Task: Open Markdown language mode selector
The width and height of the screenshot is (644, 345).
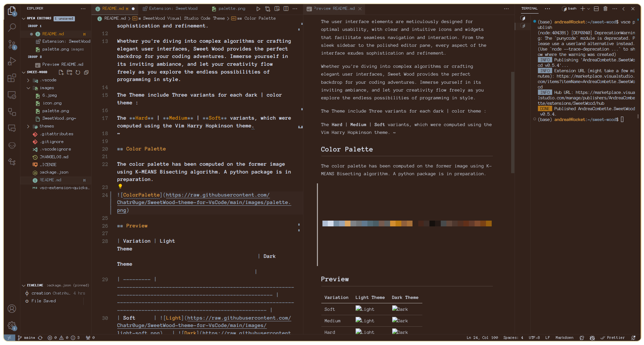Action: tap(564, 338)
